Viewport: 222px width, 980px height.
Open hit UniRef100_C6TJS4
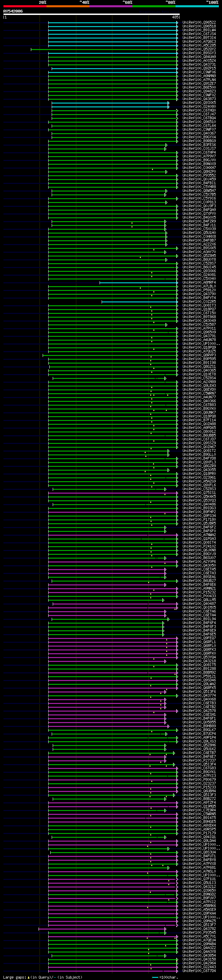199,34
